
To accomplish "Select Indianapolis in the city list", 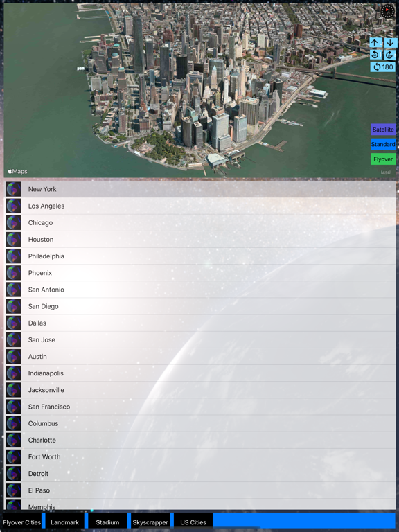I will (x=200, y=373).
